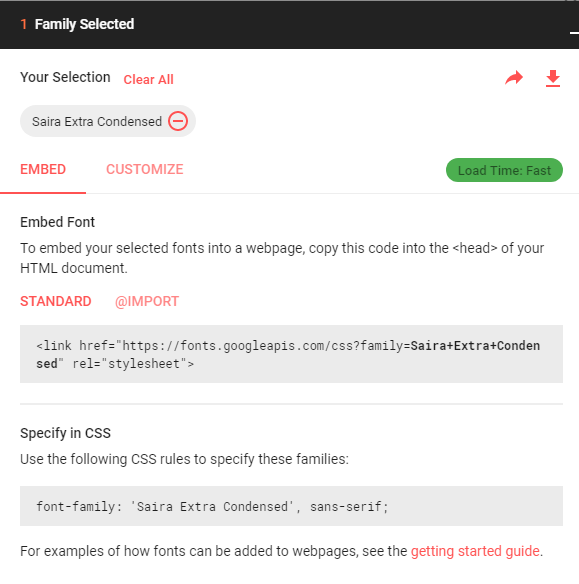Viewport: 579px width, 584px height.
Task: Switch to the EMBED tab
Action: click(43, 169)
